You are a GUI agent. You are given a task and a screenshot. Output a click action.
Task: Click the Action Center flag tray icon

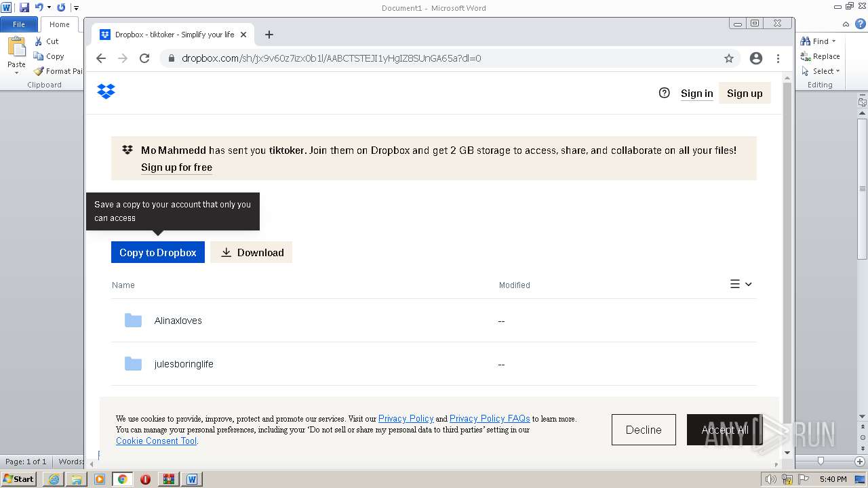(x=802, y=479)
